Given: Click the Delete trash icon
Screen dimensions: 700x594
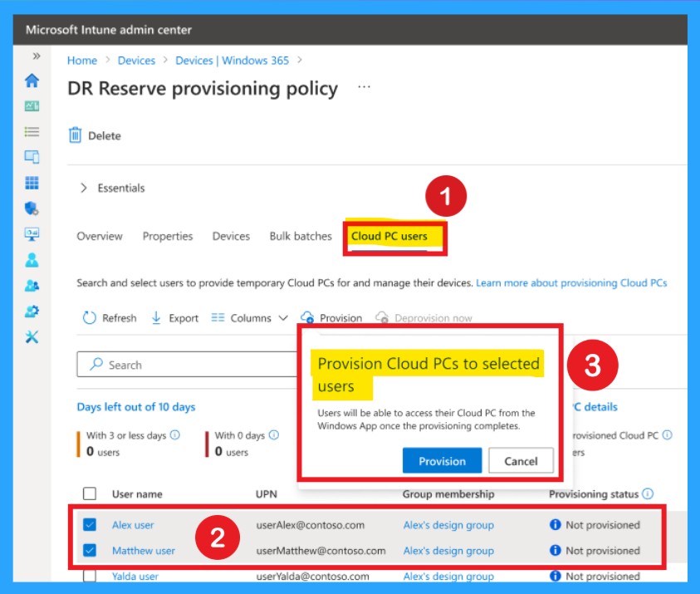Looking at the screenshot, I should [75, 135].
